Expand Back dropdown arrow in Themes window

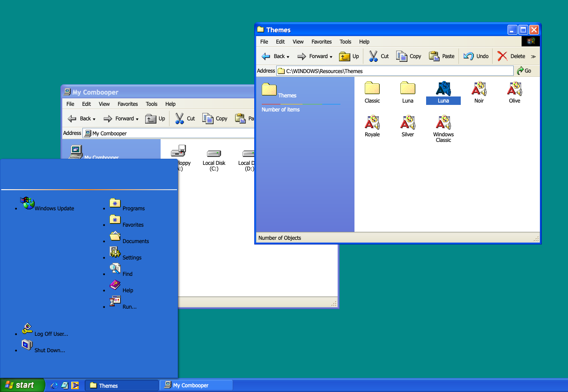[x=288, y=57]
